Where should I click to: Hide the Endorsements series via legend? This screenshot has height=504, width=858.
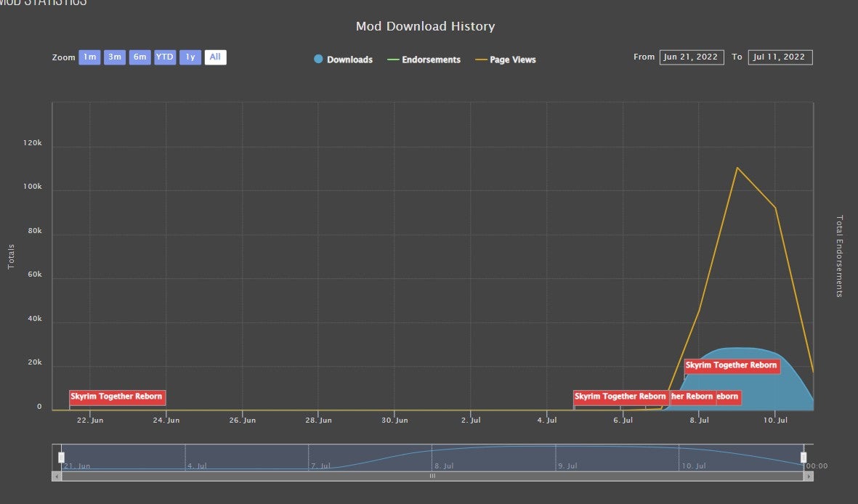tap(431, 60)
